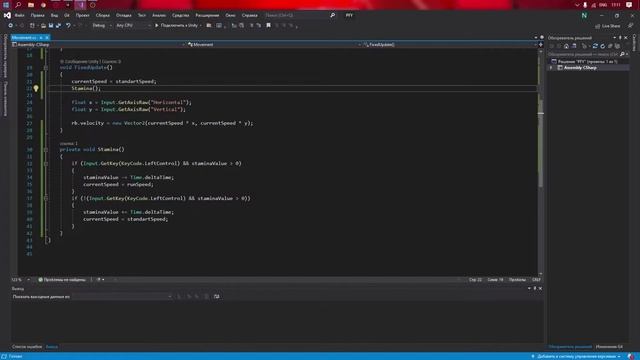Pin the Solution Explorer panel

[620, 38]
